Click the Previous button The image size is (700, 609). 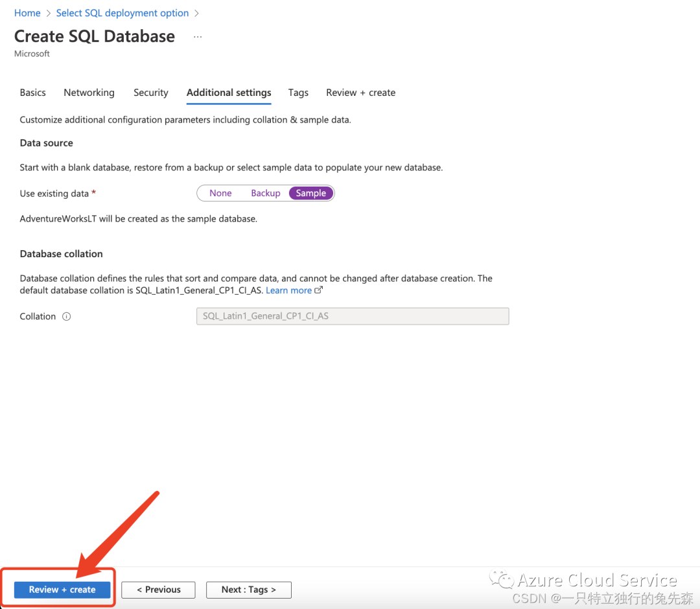click(x=159, y=590)
